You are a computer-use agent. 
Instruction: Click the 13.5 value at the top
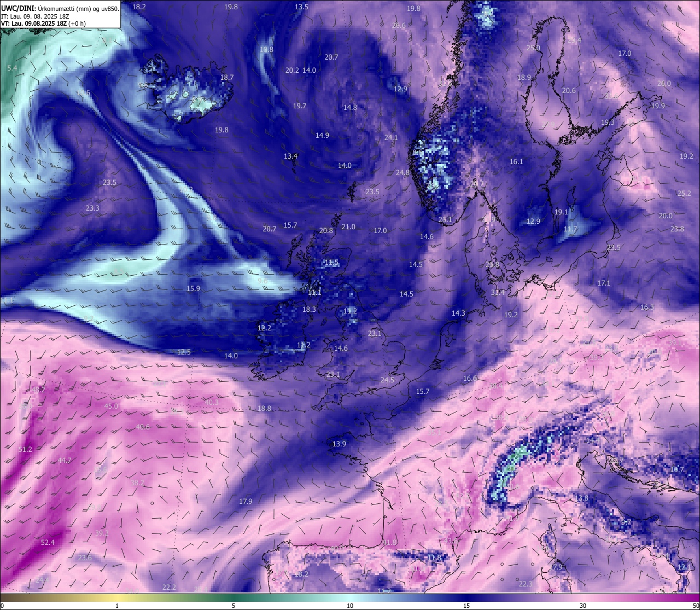(x=301, y=7)
